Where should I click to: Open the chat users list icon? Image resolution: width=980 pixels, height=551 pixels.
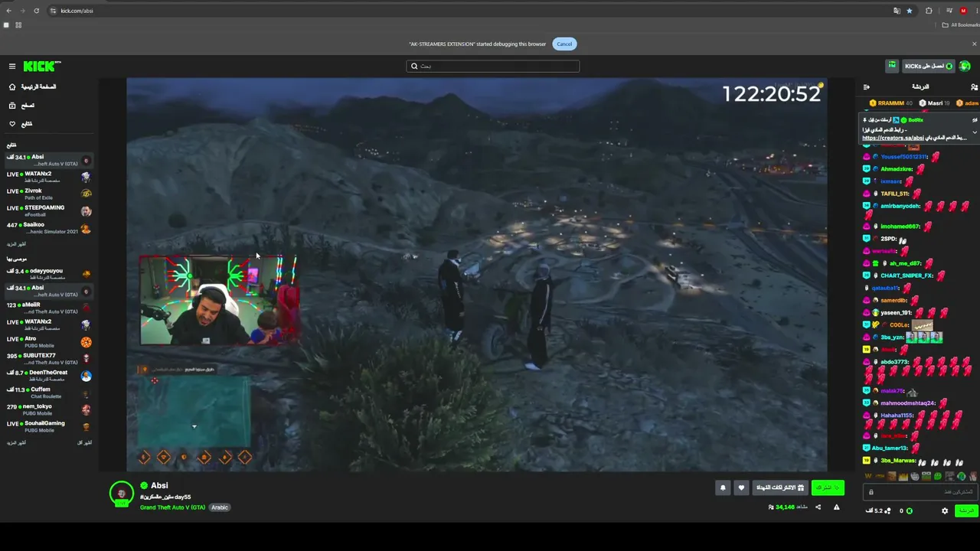974,87
